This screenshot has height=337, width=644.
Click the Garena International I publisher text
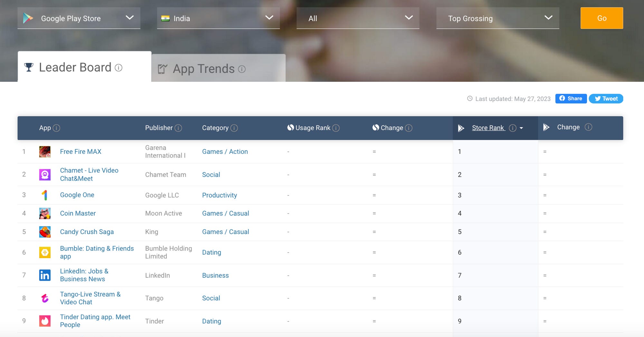pyautogui.click(x=165, y=152)
